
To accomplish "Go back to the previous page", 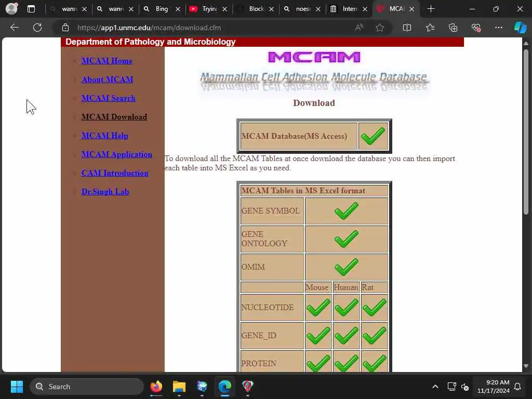I will pyautogui.click(x=14, y=28).
